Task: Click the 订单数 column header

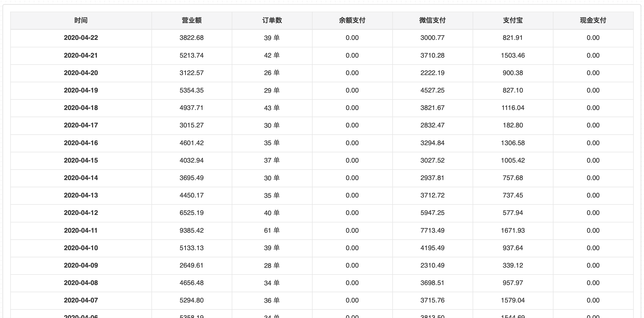Action: click(x=272, y=20)
